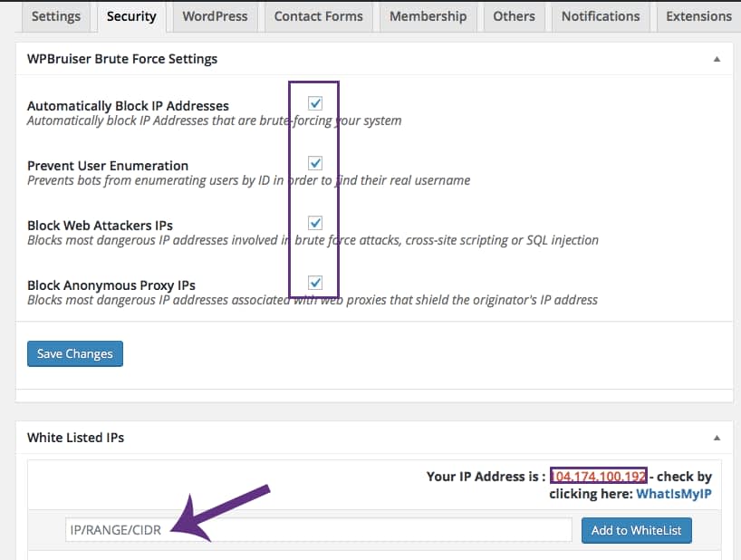Switch to the Notifications tab
Viewport: 741px width, 560px height.
click(600, 16)
